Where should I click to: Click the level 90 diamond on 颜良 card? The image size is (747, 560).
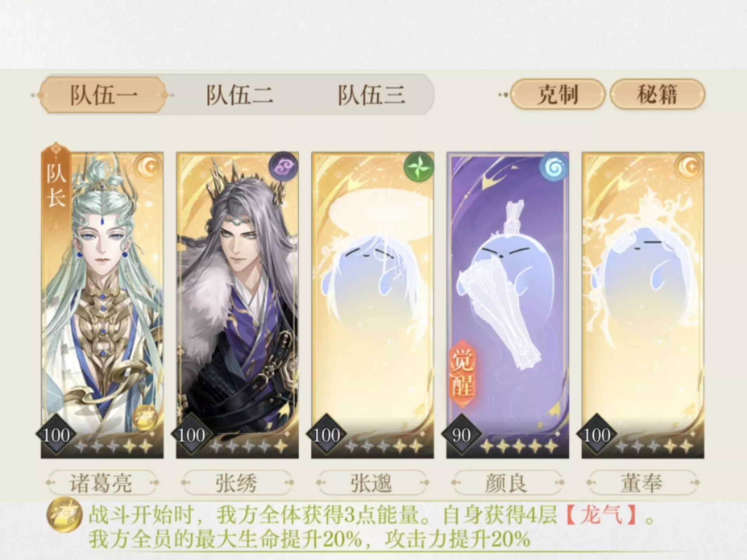pyautogui.click(x=461, y=435)
